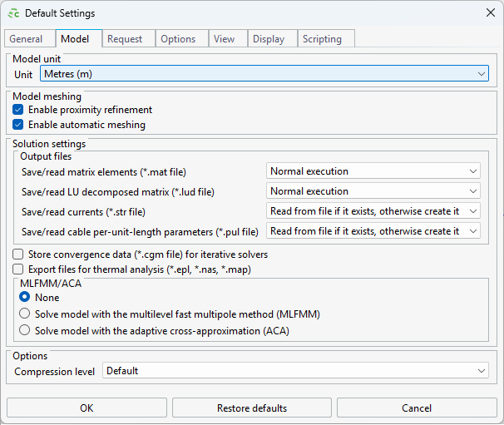Viewport: 504px width, 425px height.
Task: Enable Store convergence data (*.cgm file)
Action: click(x=18, y=255)
